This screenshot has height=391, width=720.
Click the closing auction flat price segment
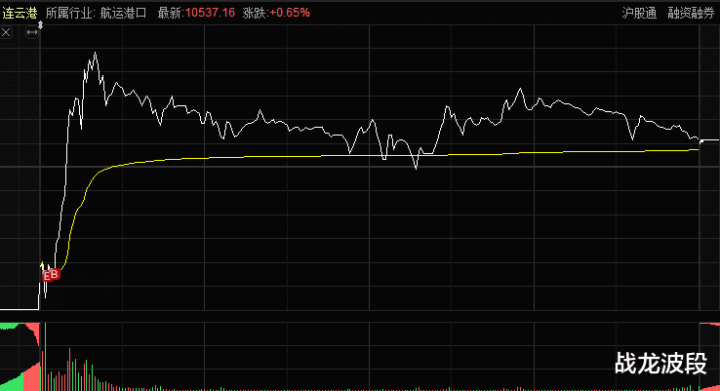coord(709,140)
